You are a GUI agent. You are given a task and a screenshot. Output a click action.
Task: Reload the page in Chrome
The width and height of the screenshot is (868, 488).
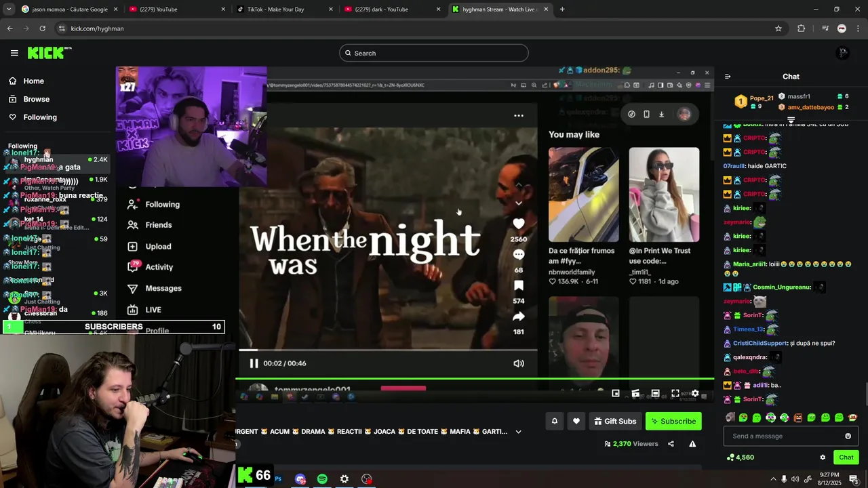point(42,28)
